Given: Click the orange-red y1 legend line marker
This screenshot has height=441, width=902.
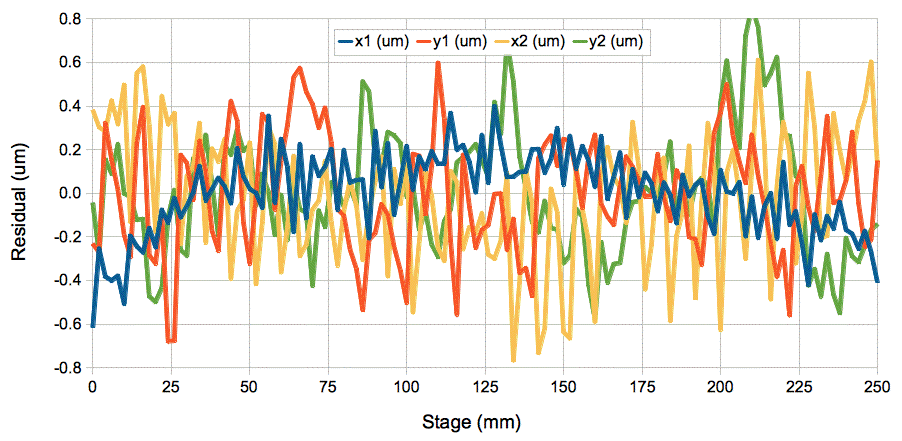Looking at the screenshot, I should [x=425, y=41].
